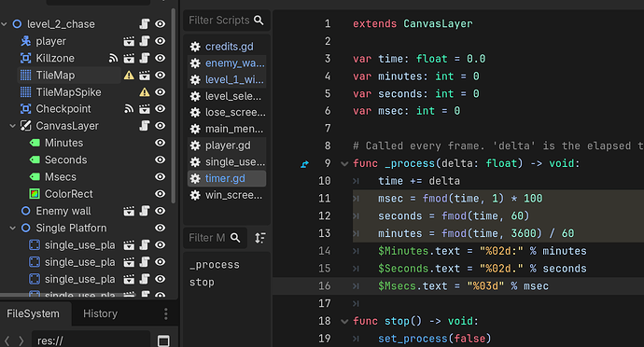The width and height of the screenshot is (644, 347).
Task: Fold the stop function code
Action: [x=344, y=322]
